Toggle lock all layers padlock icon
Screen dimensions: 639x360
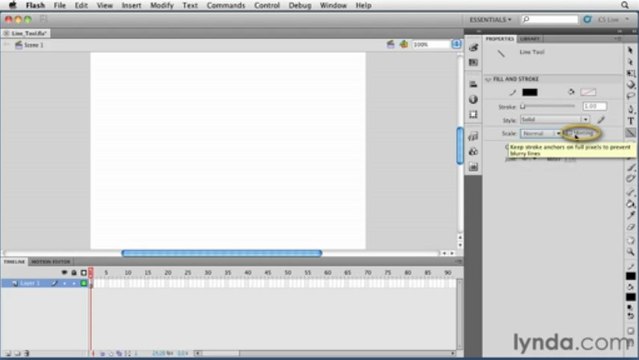coord(74,272)
